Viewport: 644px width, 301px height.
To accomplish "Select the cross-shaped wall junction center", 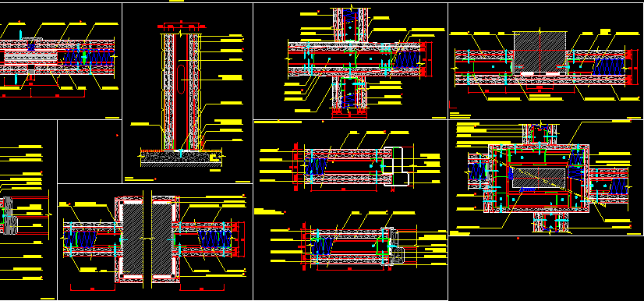I will (x=349, y=58).
